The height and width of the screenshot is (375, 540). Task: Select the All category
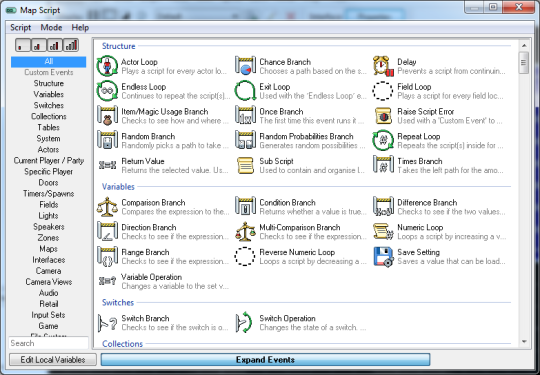pos(49,62)
